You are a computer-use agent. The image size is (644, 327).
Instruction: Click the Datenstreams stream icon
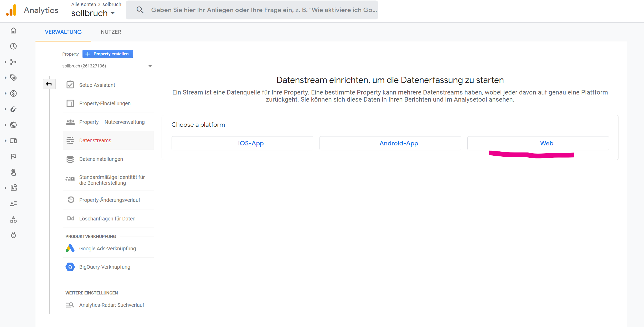(70, 140)
